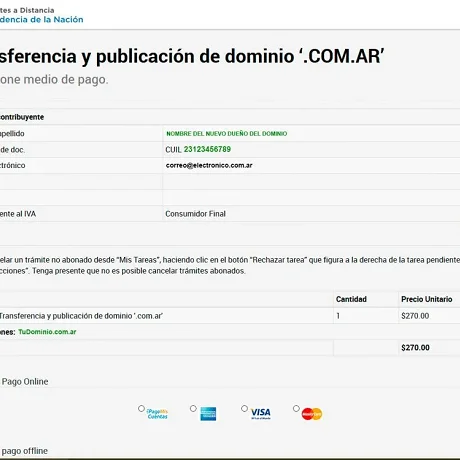Viewport: 460px width, 460px height.
Task: Click the page title '.COM.AR' heading
Action: 192,56
